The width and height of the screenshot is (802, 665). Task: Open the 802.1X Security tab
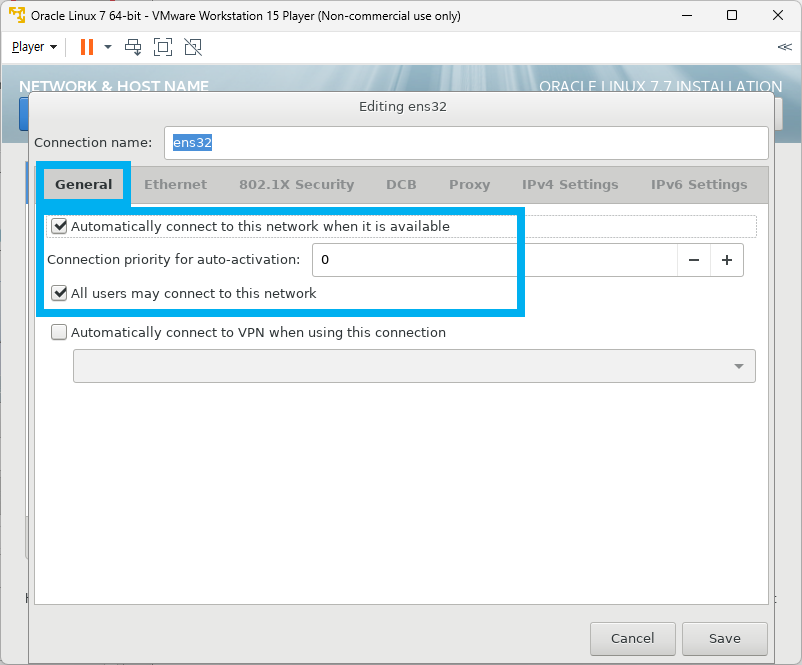297,185
